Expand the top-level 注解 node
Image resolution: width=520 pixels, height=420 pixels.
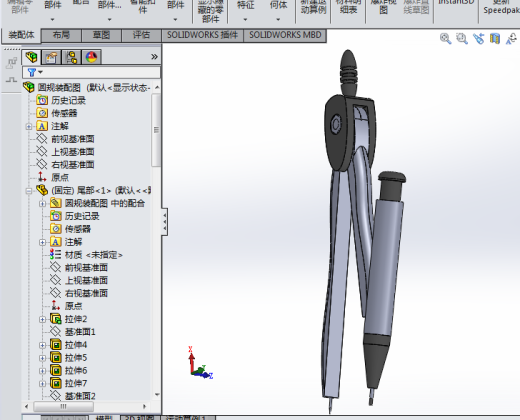point(29,126)
